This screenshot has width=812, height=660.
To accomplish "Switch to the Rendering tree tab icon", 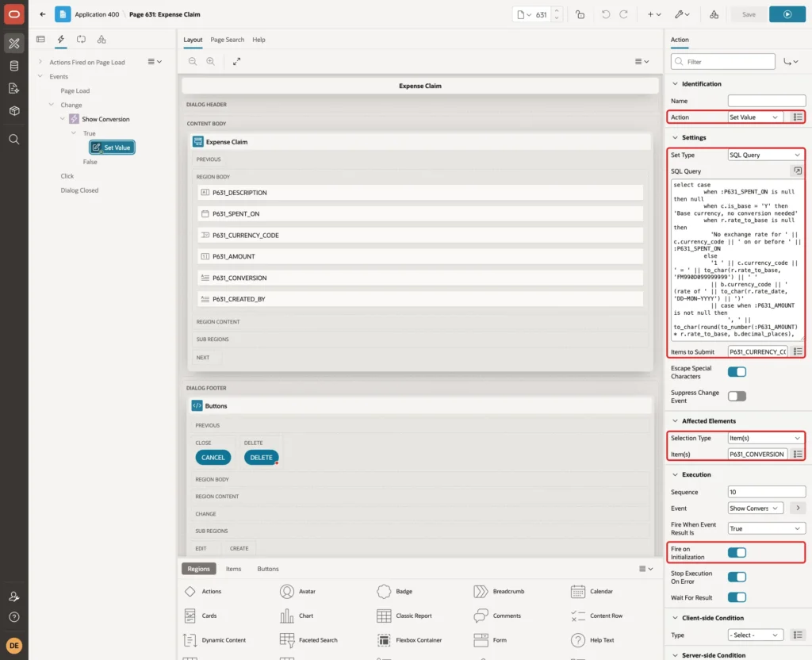I will point(41,39).
